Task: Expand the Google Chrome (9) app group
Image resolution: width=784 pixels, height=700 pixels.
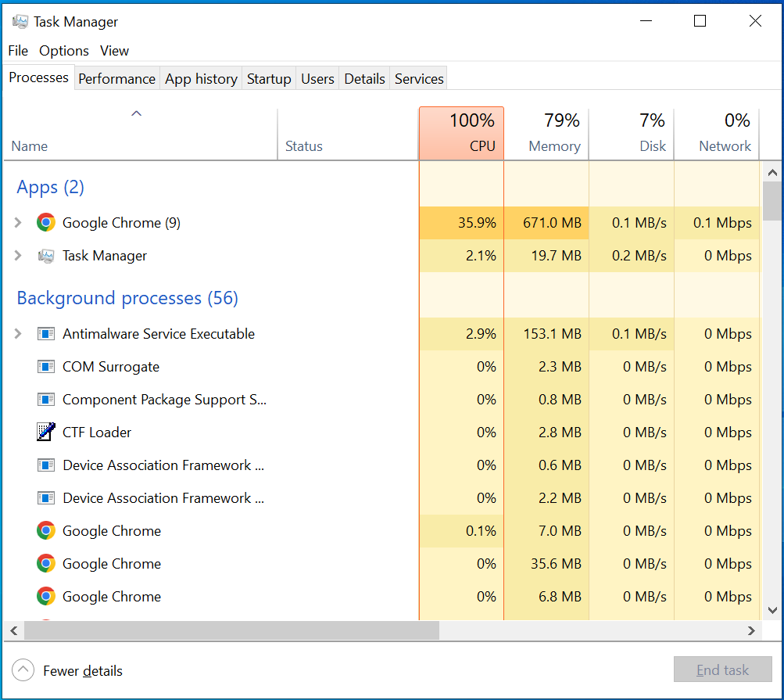Action: 18,223
